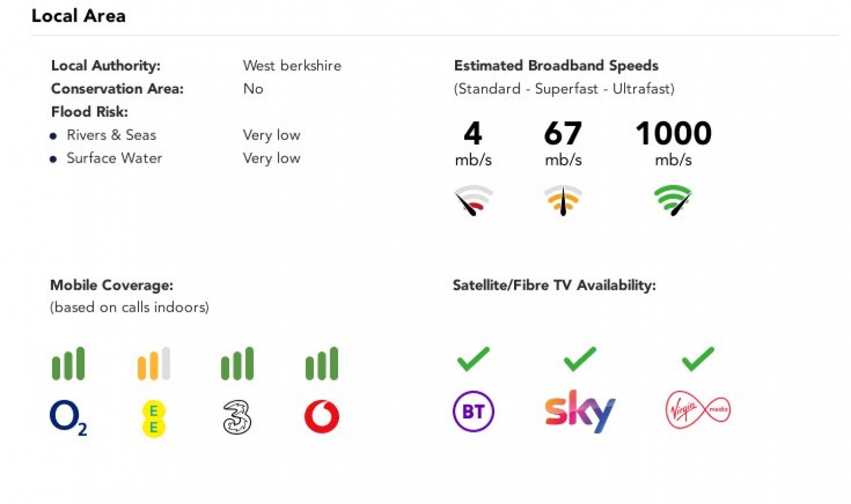The width and height of the screenshot is (851, 504).
Task: Click the BT logo
Action: click(x=473, y=411)
